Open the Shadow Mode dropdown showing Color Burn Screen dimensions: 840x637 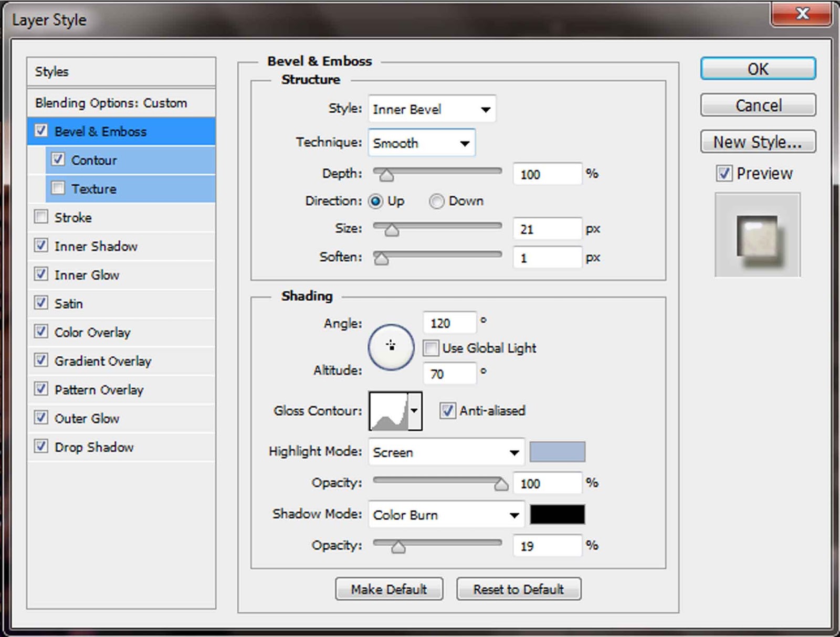pyautogui.click(x=446, y=515)
